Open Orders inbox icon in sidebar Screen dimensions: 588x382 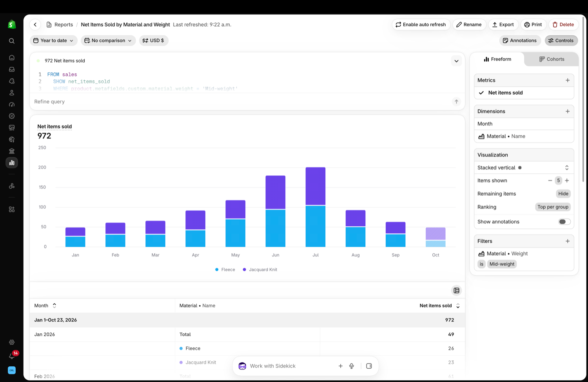[x=12, y=69]
